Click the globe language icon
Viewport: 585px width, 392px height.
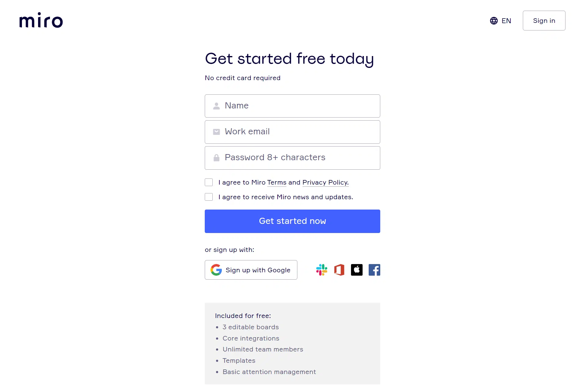[x=494, y=21]
